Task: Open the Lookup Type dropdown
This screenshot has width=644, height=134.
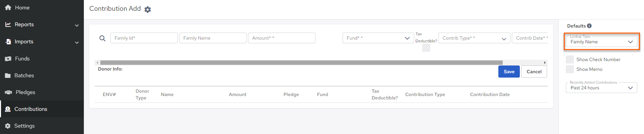Action: click(601, 42)
